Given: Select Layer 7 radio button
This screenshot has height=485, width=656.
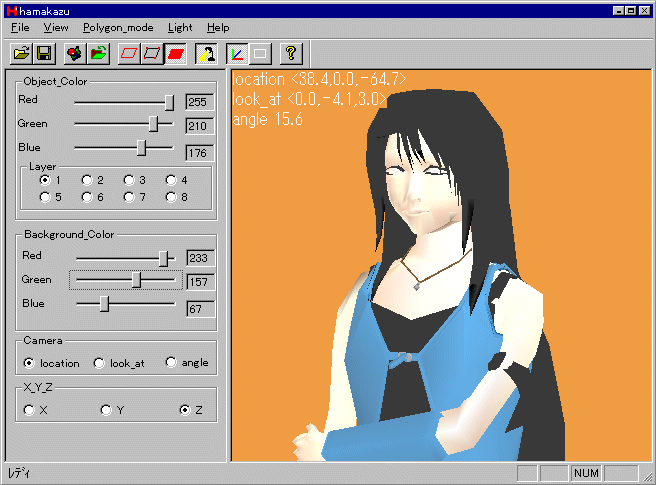Looking at the screenshot, I should [129, 197].
